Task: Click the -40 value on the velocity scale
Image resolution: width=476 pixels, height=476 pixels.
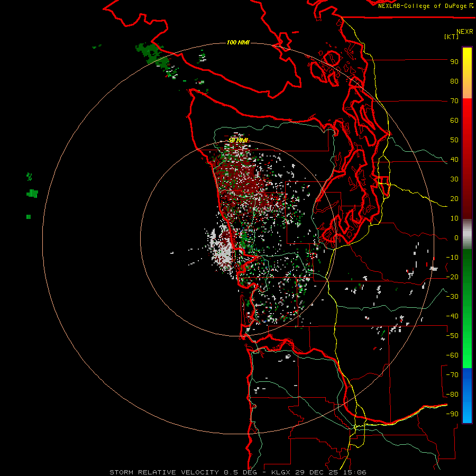Action: click(x=452, y=316)
